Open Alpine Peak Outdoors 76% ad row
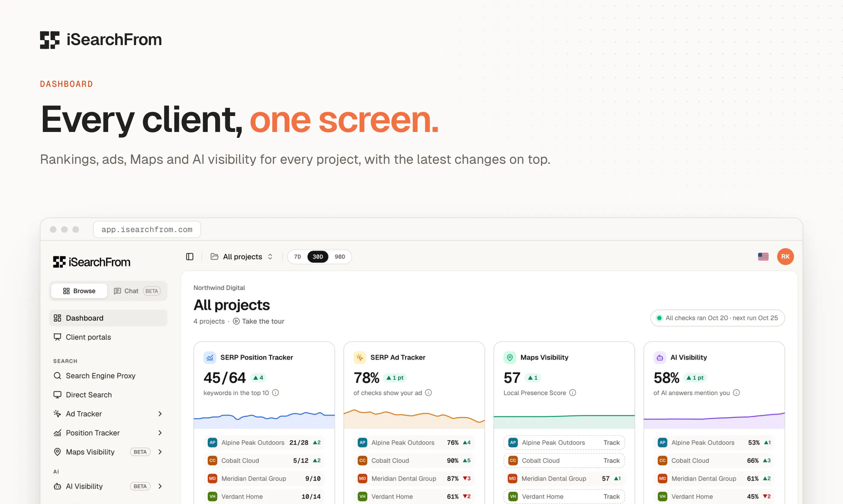This screenshot has height=504, width=843. tap(414, 443)
